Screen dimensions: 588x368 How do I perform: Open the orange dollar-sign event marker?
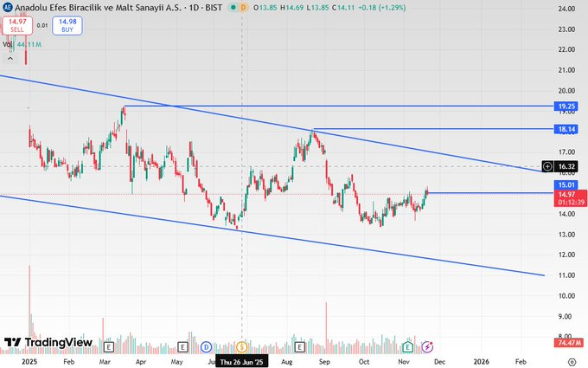coord(242,347)
